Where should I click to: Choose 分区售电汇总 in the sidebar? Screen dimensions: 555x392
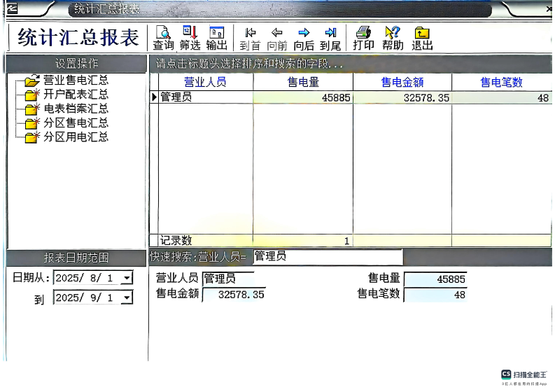[76, 123]
